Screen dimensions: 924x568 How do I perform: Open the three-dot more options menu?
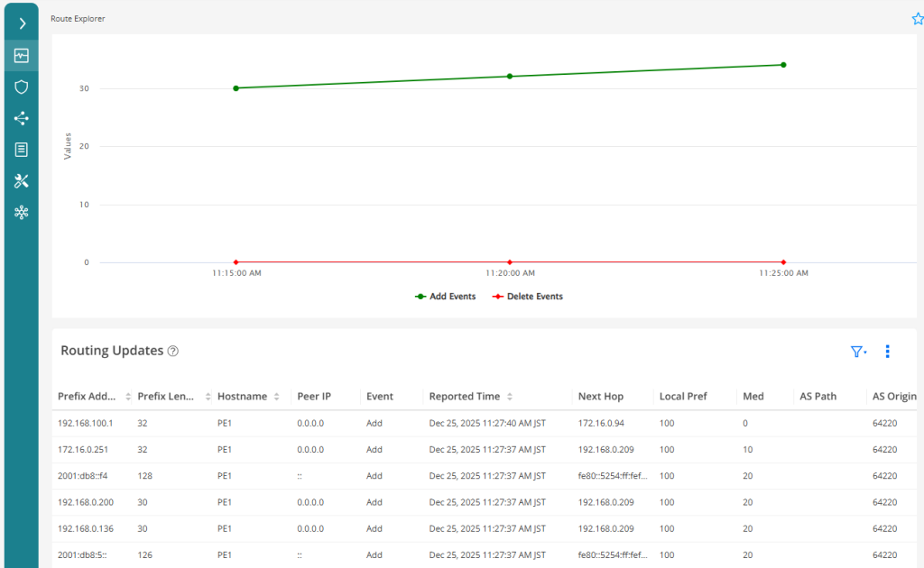[x=887, y=352]
